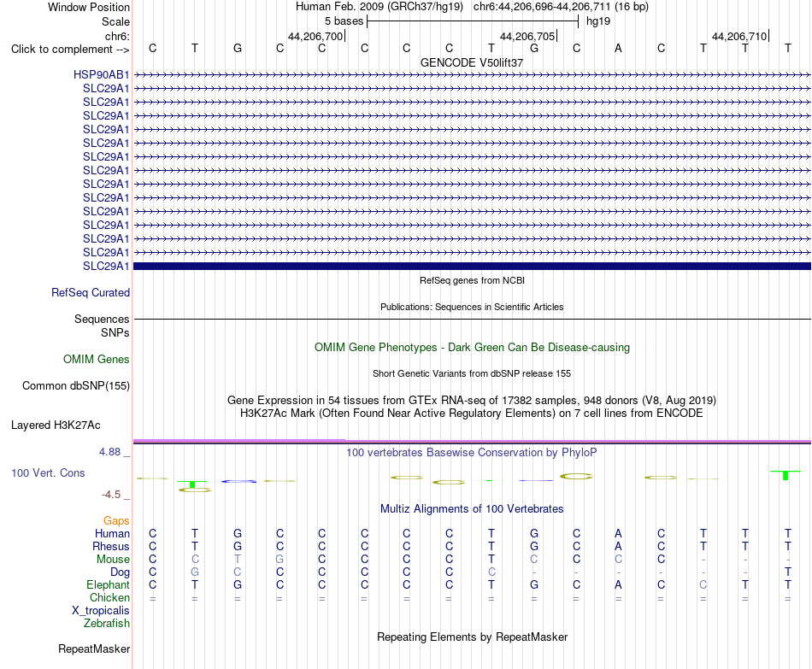
Task: Click the Chicken alignment row label
Action: point(109,597)
